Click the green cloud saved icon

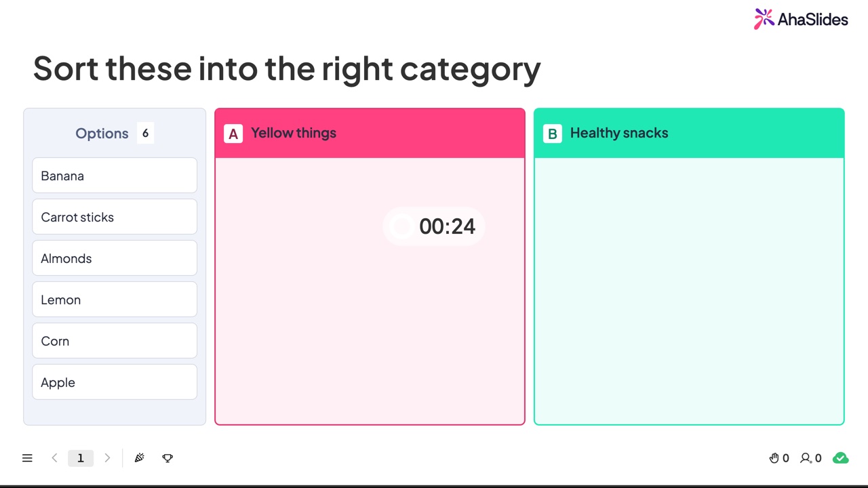pos(841,458)
